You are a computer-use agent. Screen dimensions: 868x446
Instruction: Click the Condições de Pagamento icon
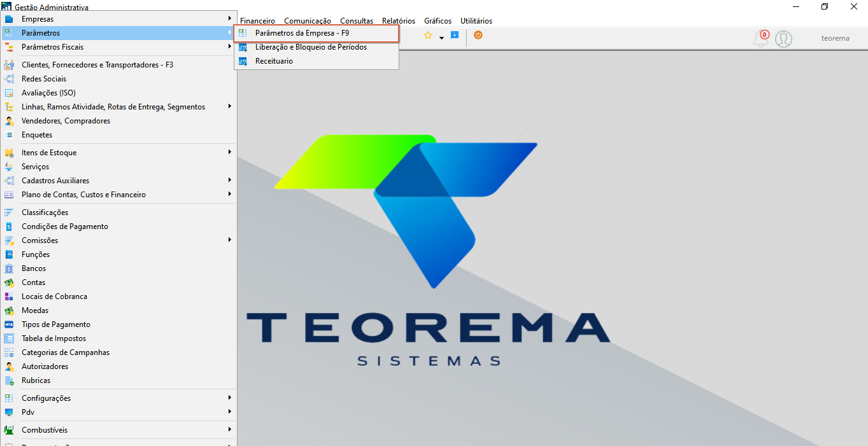point(9,226)
